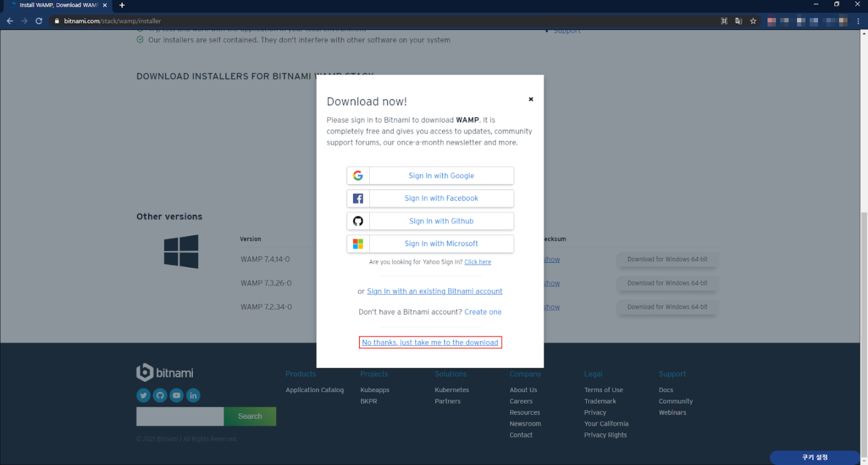Viewport: 868px width, 465px height.
Task: Open Bitnami's YouTube icon in footer
Action: click(x=176, y=395)
